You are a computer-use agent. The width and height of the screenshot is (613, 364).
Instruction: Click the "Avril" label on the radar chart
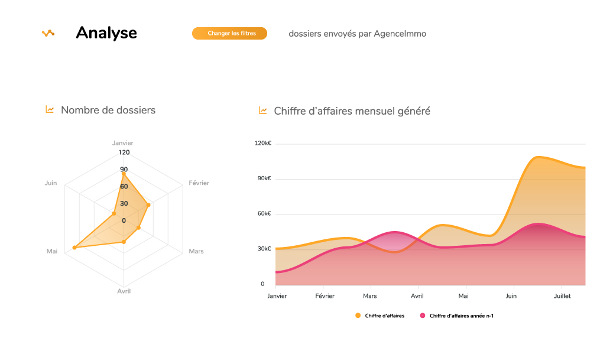[x=124, y=291]
